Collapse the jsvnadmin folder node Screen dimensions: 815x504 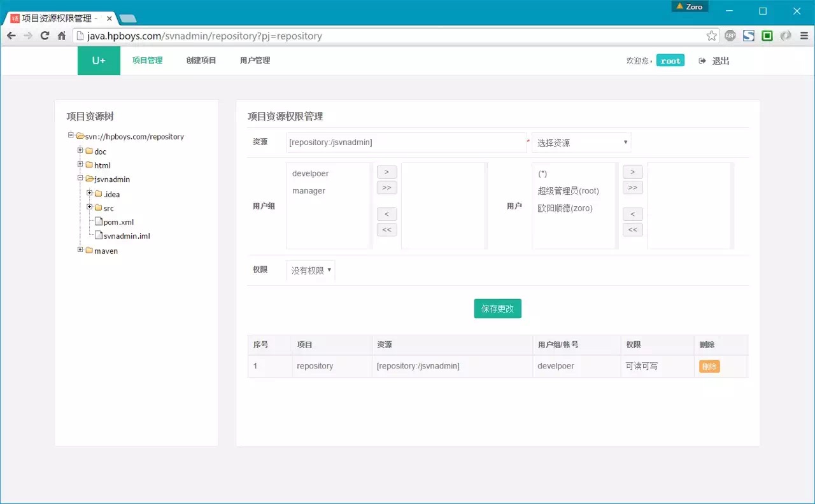point(80,178)
